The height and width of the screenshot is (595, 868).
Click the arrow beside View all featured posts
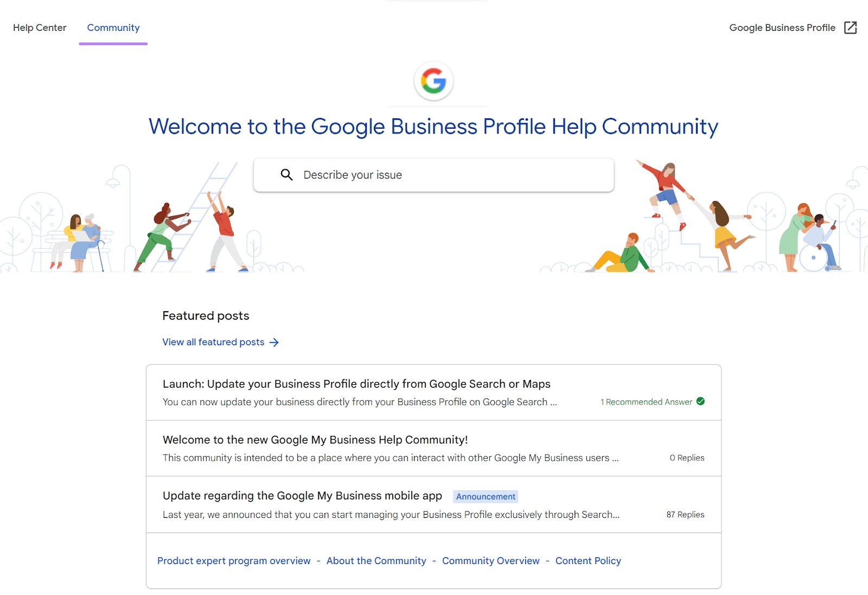pyautogui.click(x=276, y=342)
